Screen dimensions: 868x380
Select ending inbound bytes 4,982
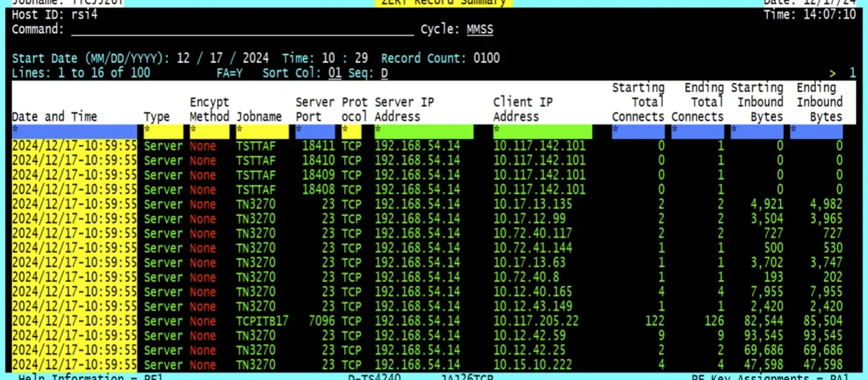click(x=826, y=204)
